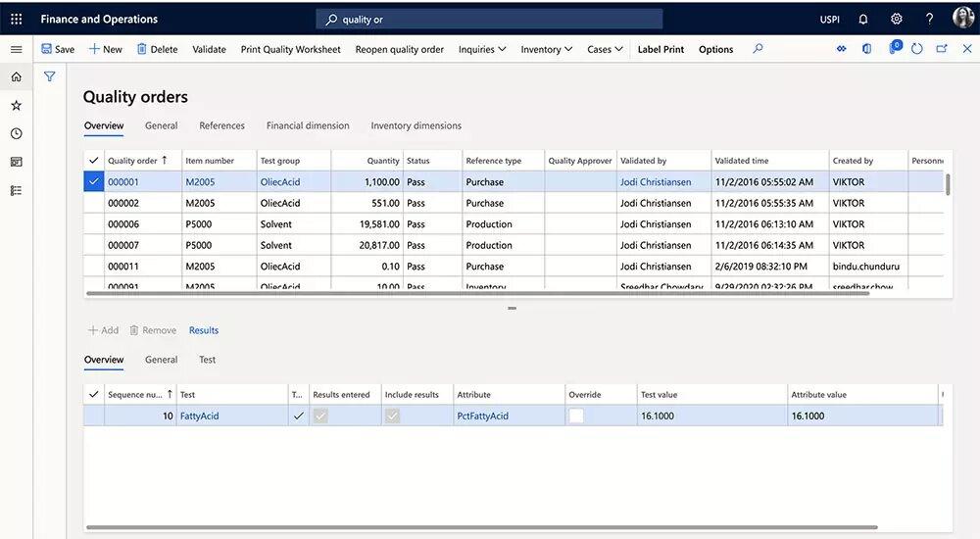
Task: Open item M2005 link in first row
Action: click(x=200, y=182)
